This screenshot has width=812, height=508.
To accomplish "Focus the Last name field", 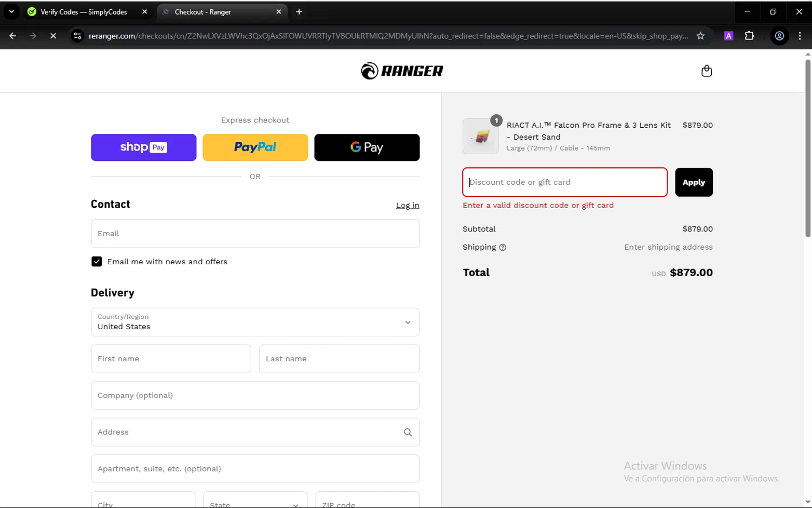I will (x=339, y=359).
